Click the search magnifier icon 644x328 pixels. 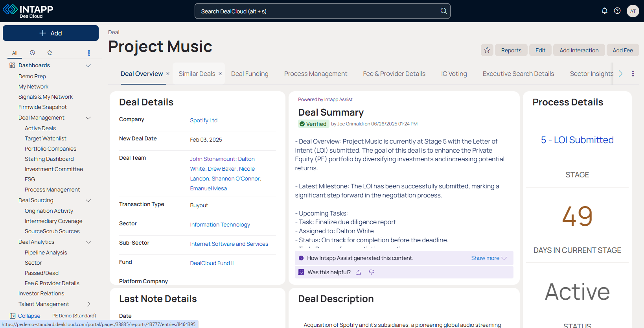click(443, 11)
